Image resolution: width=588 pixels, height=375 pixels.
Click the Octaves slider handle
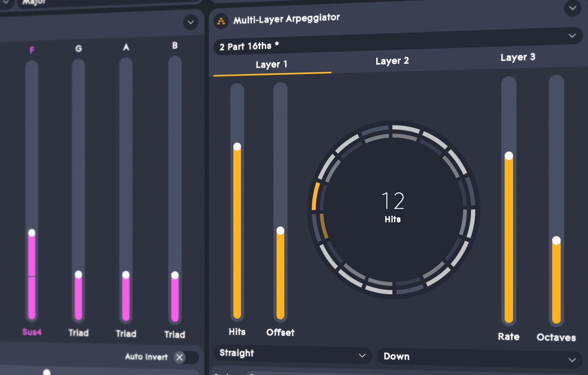pyautogui.click(x=556, y=240)
